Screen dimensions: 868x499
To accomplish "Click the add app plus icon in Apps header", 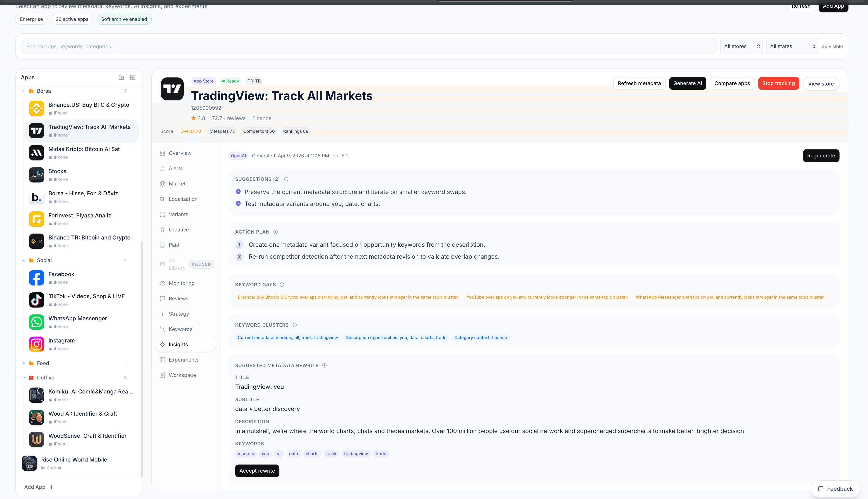I will 132,78.
